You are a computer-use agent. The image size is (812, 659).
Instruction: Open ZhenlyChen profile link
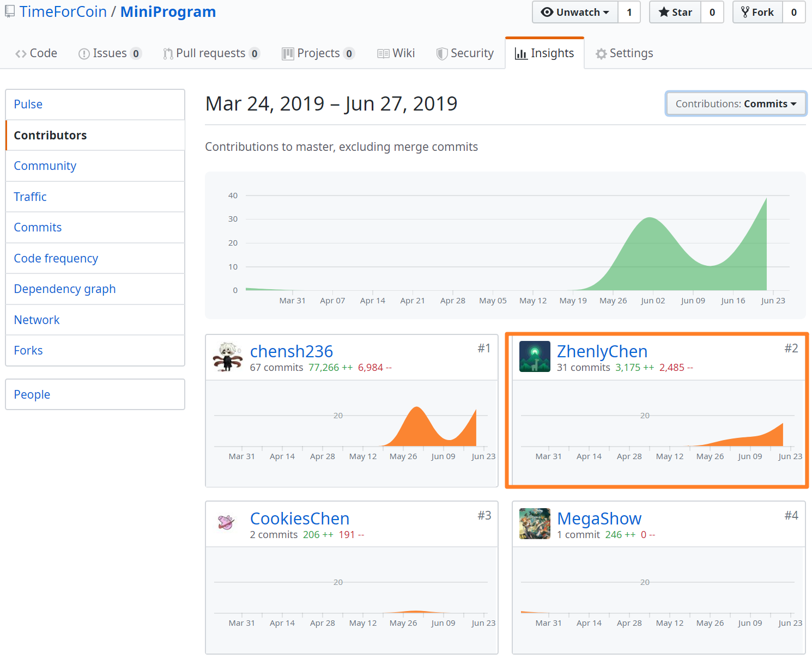pyautogui.click(x=602, y=351)
